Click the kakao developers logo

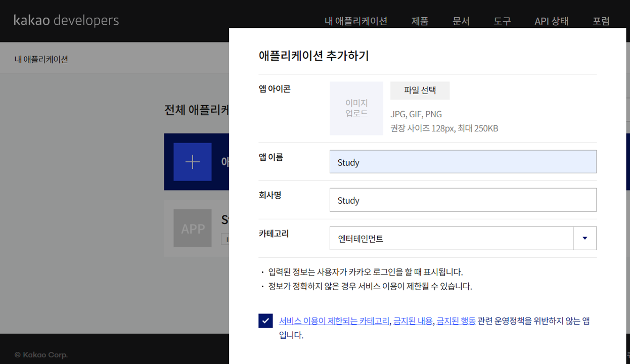[66, 21]
